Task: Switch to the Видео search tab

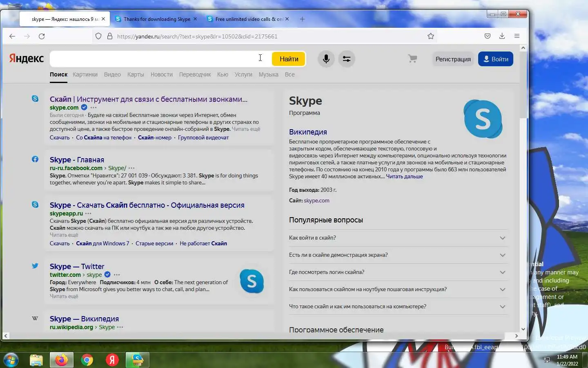Action: coord(112,74)
